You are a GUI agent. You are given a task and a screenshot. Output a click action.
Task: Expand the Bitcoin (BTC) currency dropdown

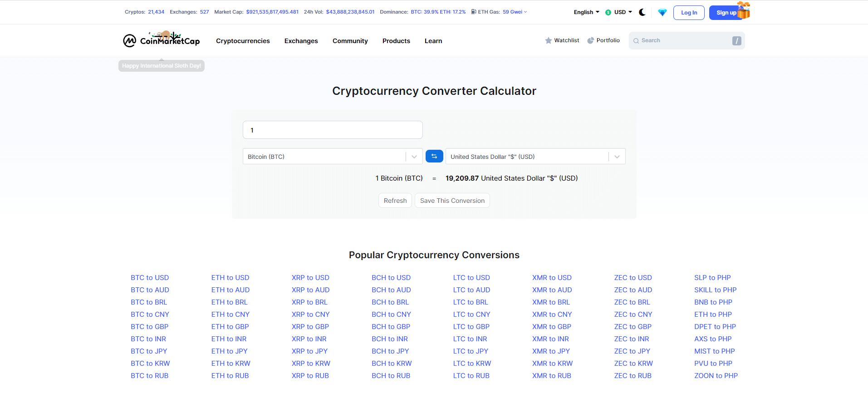click(413, 156)
